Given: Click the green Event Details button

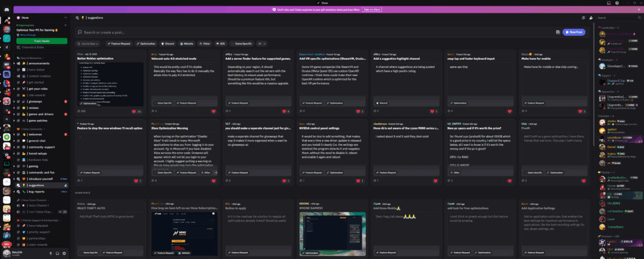Looking at the screenshot, I should 42,41.
